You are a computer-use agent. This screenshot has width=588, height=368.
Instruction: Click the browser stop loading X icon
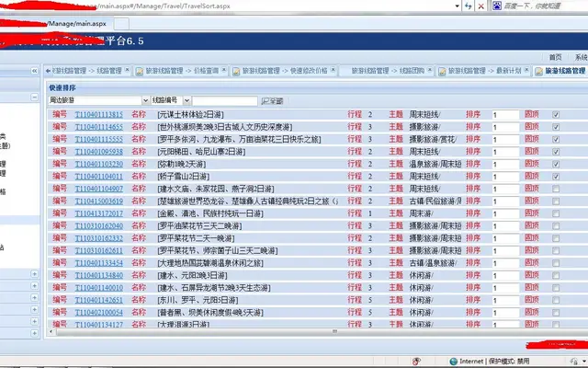[481, 6]
